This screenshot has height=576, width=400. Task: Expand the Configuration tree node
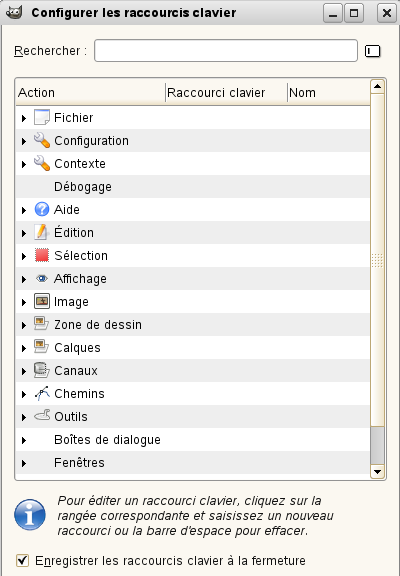24,141
